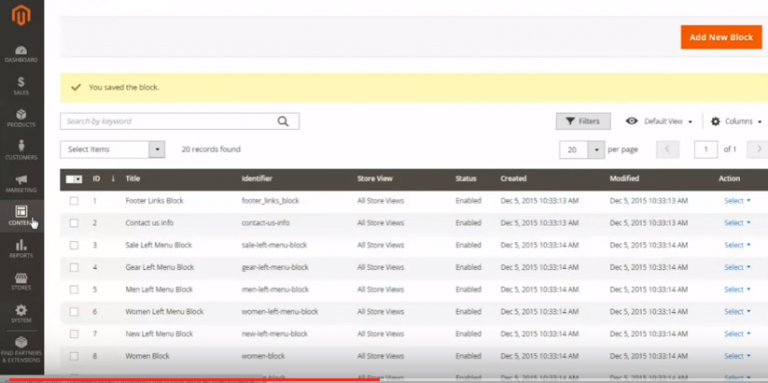This screenshot has width=768, height=383.
Task: Sort by Modified column header
Action: (624, 179)
